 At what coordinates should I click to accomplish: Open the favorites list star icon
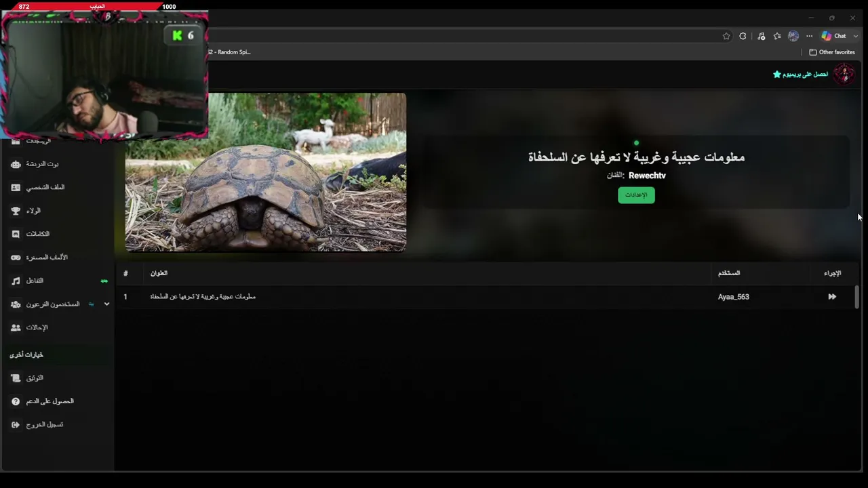click(x=777, y=36)
